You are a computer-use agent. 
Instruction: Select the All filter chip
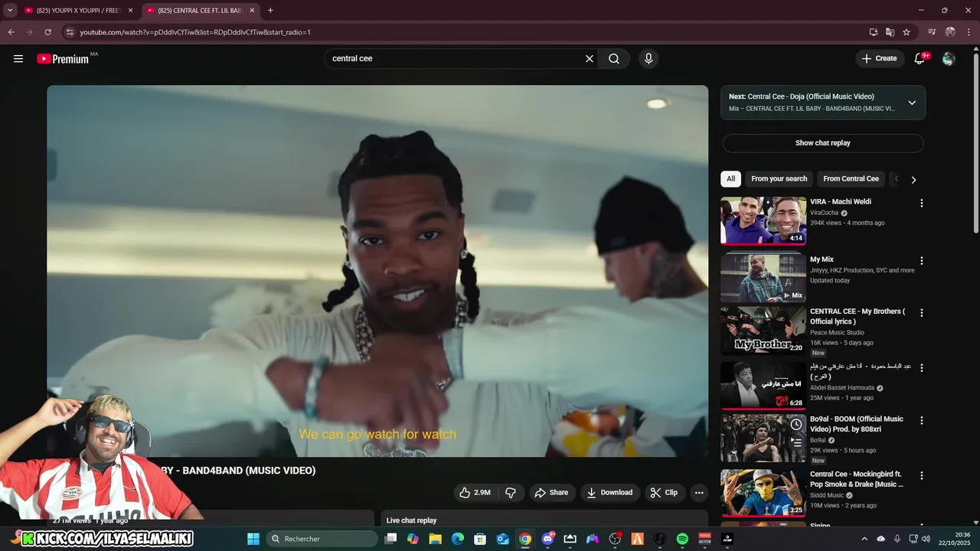[x=730, y=179]
